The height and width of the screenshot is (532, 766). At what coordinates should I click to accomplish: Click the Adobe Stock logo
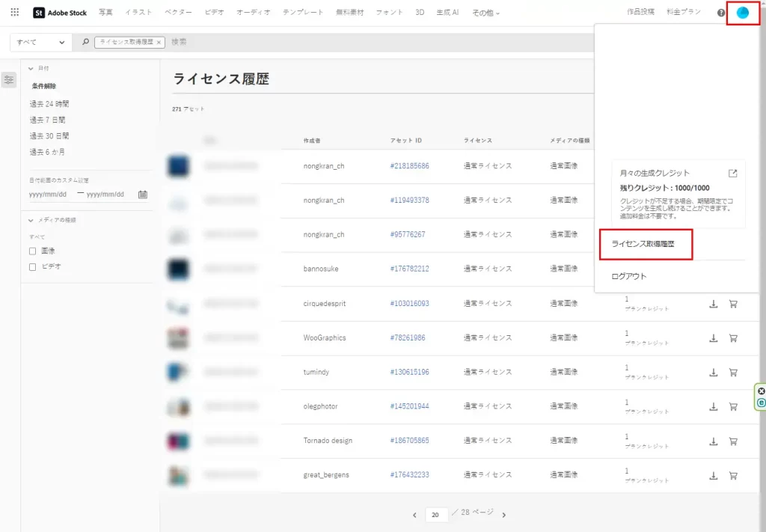click(x=60, y=13)
